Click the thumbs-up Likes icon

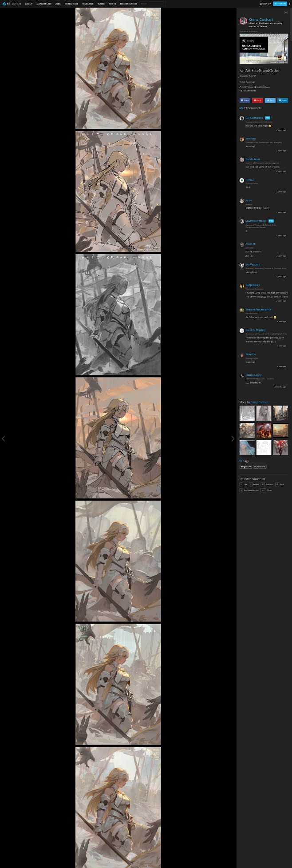[241, 87]
